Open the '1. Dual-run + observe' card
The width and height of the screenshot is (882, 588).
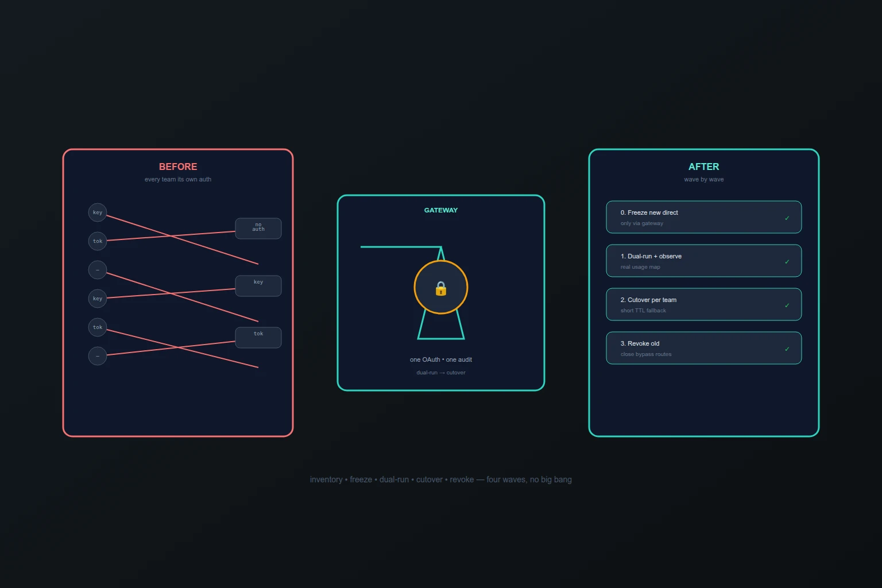click(x=704, y=261)
